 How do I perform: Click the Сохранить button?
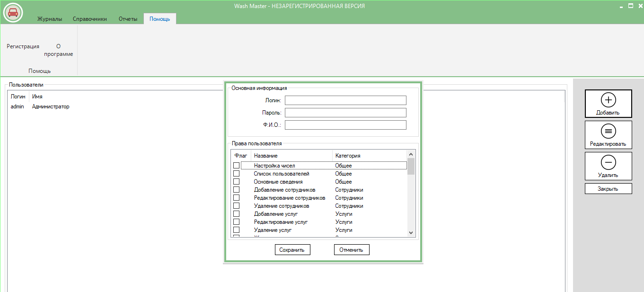click(292, 249)
